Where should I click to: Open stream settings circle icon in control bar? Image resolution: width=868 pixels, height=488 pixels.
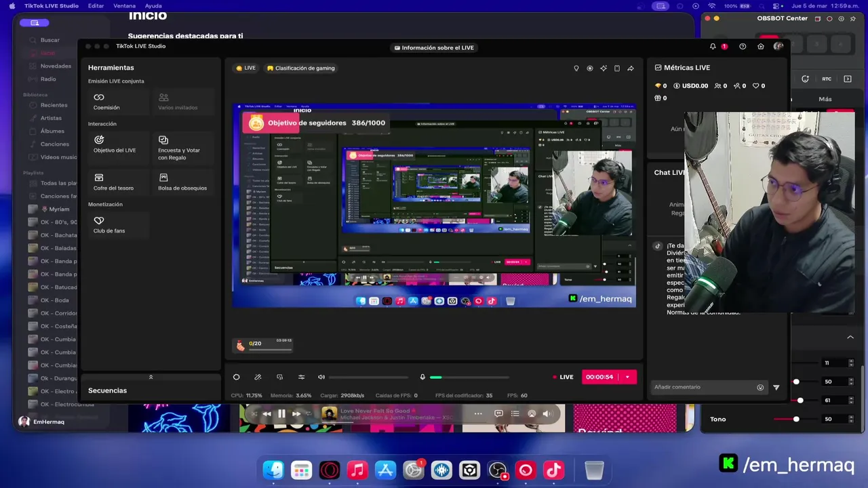point(236,377)
